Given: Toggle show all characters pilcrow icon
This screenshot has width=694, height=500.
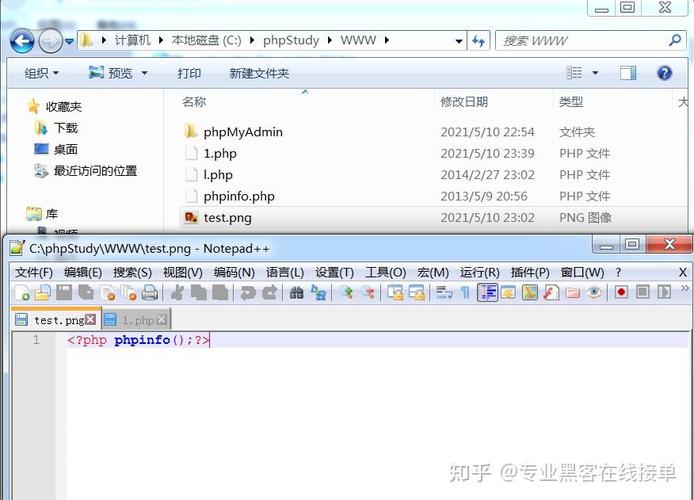Looking at the screenshot, I should [465, 293].
